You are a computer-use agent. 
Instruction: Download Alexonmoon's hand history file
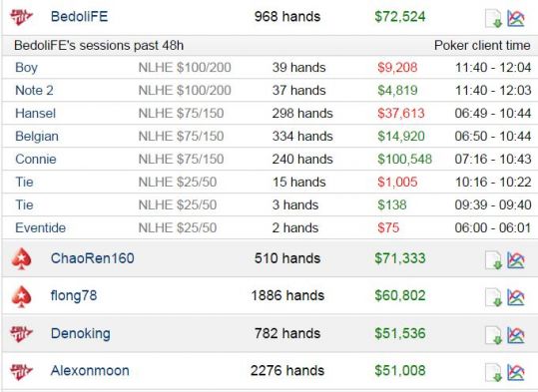point(493,372)
